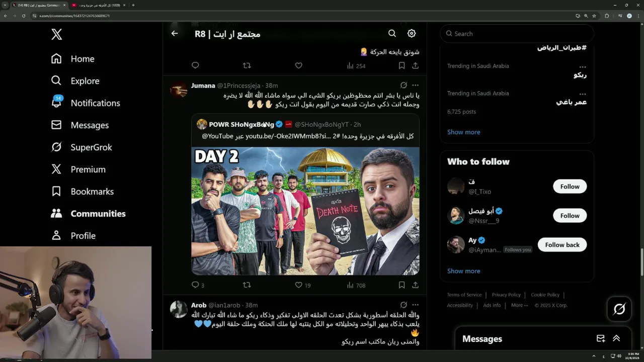Follow the @I_Tixo account
The height and width of the screenshot is (362, 644).
(570, 187)
